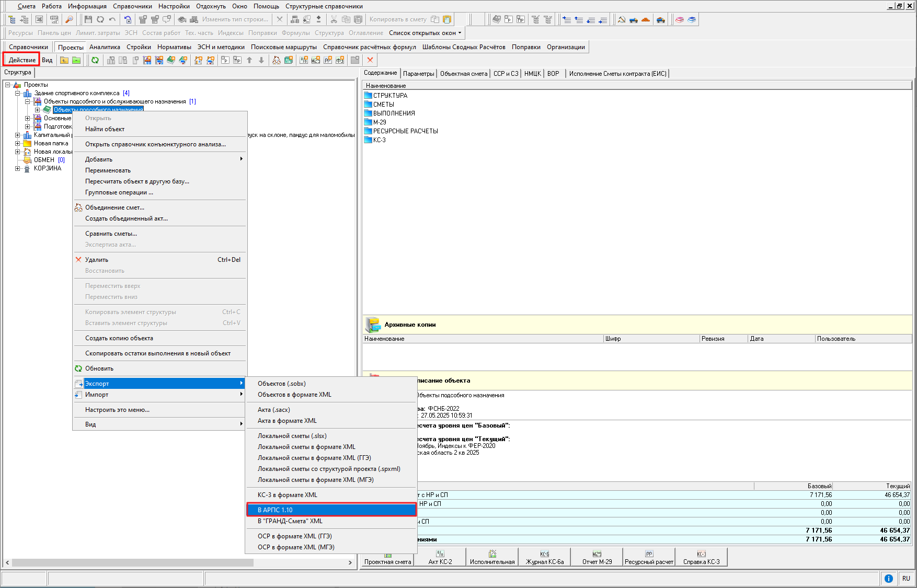The image size is (917, 588).
Task: Expand the Новая папка tree node
Action: (18, 143)
